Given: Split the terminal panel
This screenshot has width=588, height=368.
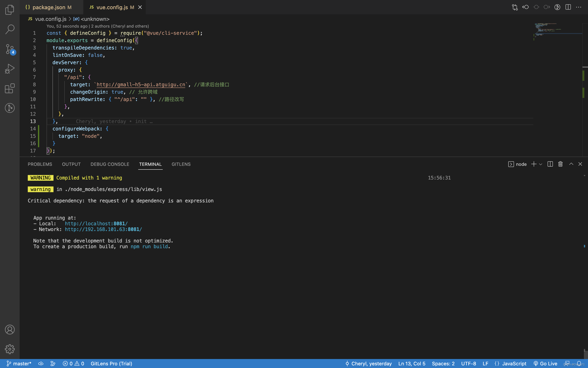Looking at the screenshot, I should tap(550, 164).
